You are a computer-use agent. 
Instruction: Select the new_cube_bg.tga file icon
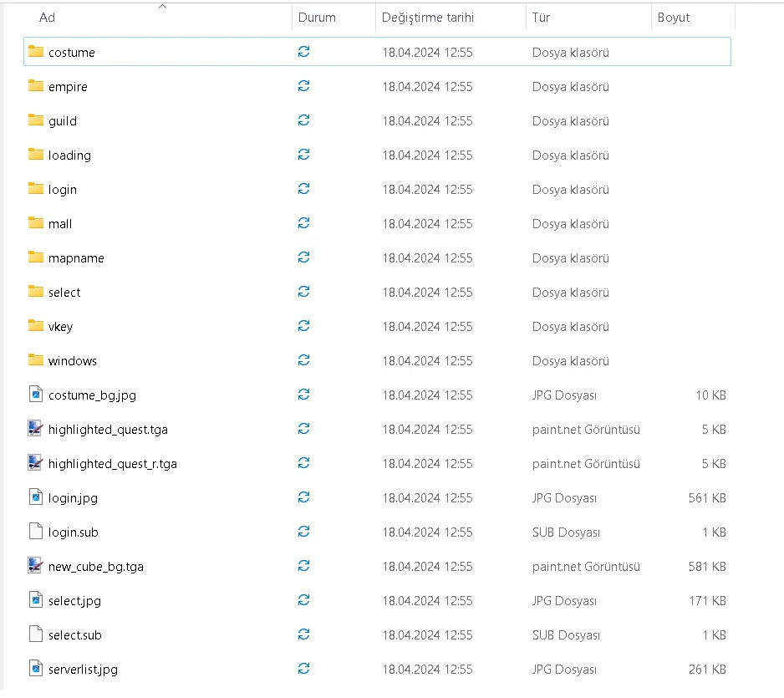click(x=35, y=565)
